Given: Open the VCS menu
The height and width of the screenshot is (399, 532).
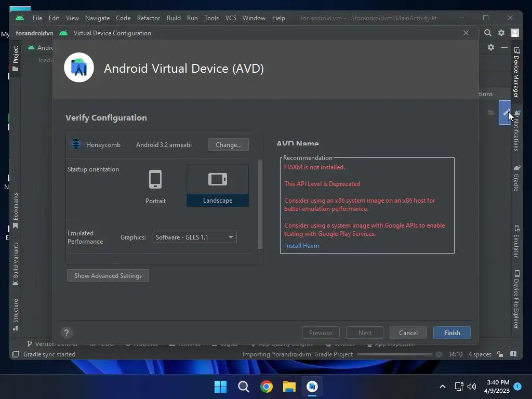Looking at the screenshot, I should click(x=231, y=18).
